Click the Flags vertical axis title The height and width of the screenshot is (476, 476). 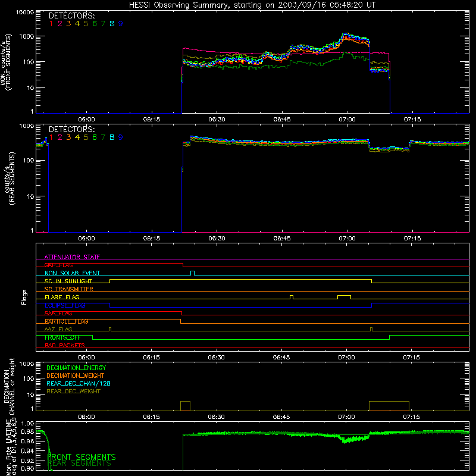pos(24,297)
